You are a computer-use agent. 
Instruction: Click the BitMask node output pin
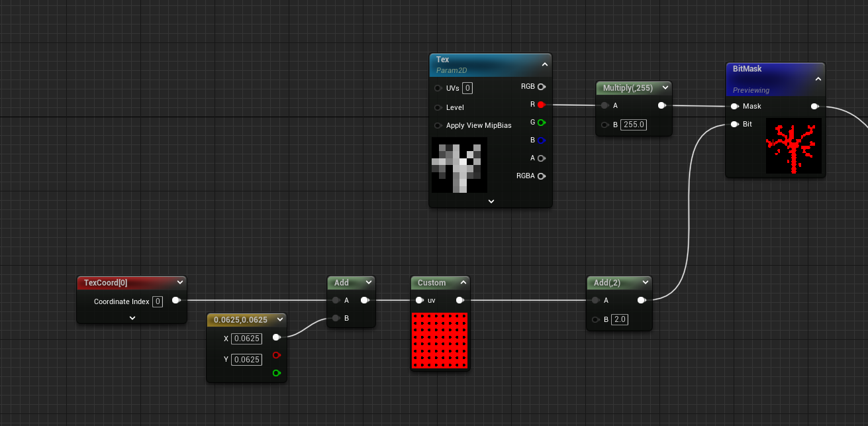[x=814, y=106]
